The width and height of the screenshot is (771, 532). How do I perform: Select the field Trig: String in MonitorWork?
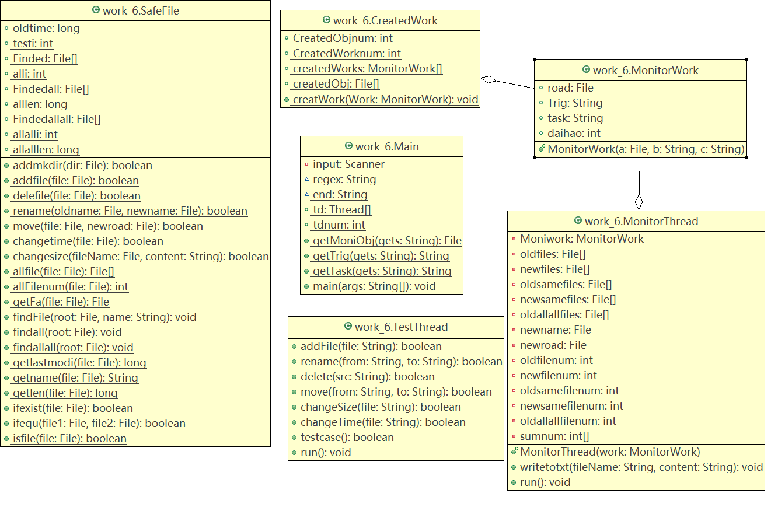tap(575, 103)
